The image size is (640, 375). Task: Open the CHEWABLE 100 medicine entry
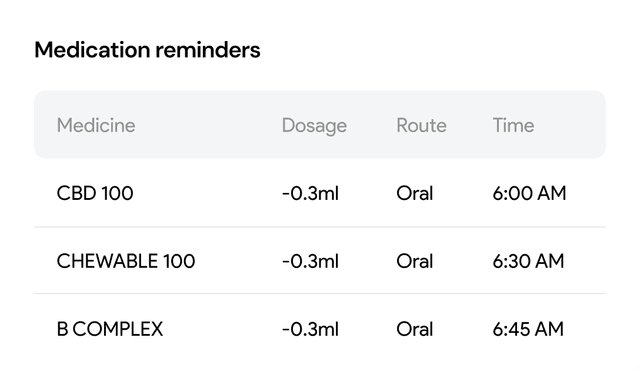(x=126, y=261)
